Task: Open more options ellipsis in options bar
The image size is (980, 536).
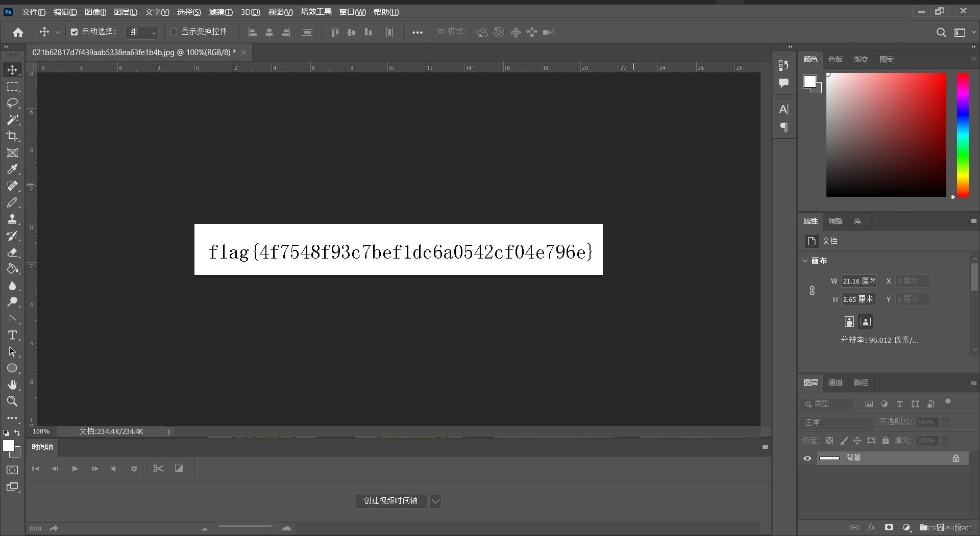Action: click(418, 32)
